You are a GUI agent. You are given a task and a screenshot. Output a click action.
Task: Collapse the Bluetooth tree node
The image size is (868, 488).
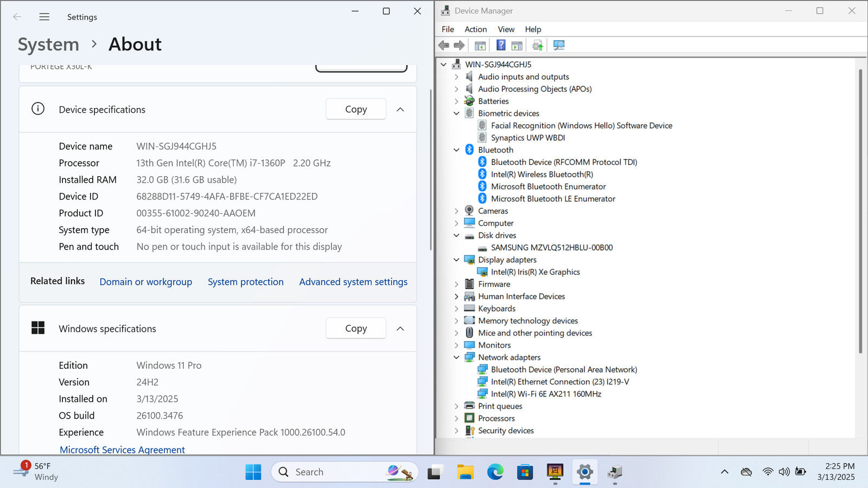456,150
